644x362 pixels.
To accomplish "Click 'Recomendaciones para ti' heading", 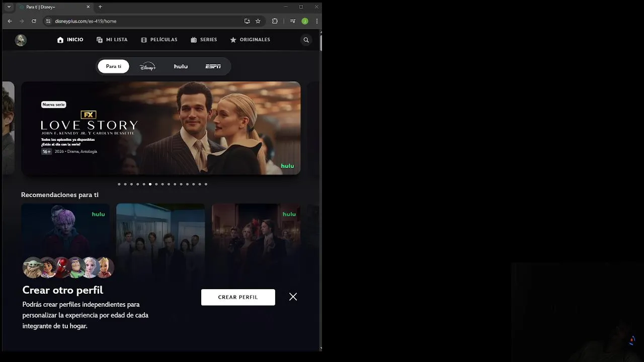I will coord(60,195).
